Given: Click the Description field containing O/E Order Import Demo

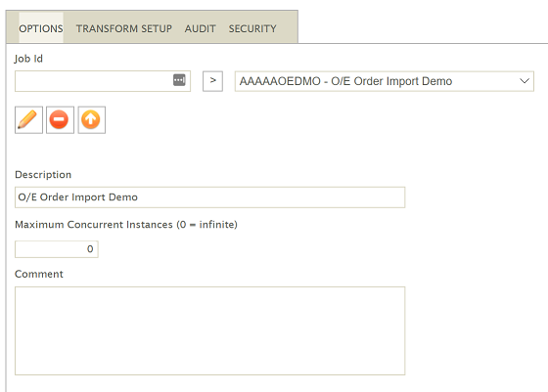Looking at the screenshot, I should click(x=209, y=197).
